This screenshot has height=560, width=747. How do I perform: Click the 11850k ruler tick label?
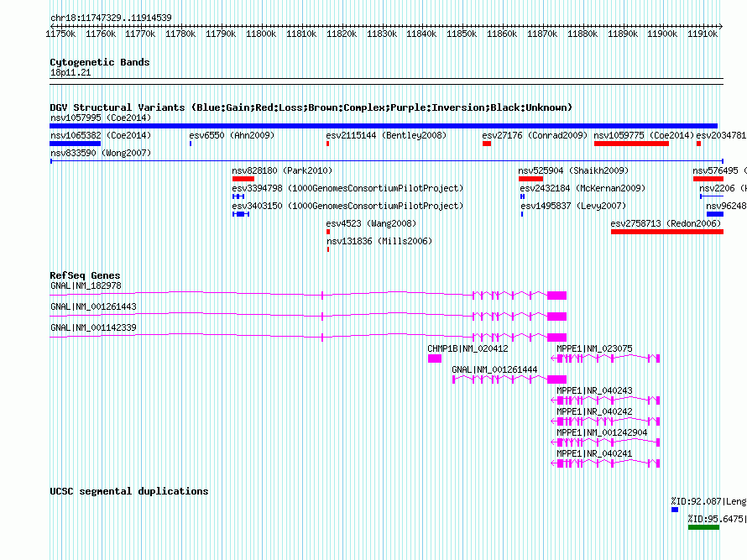(x=462, y=34)
